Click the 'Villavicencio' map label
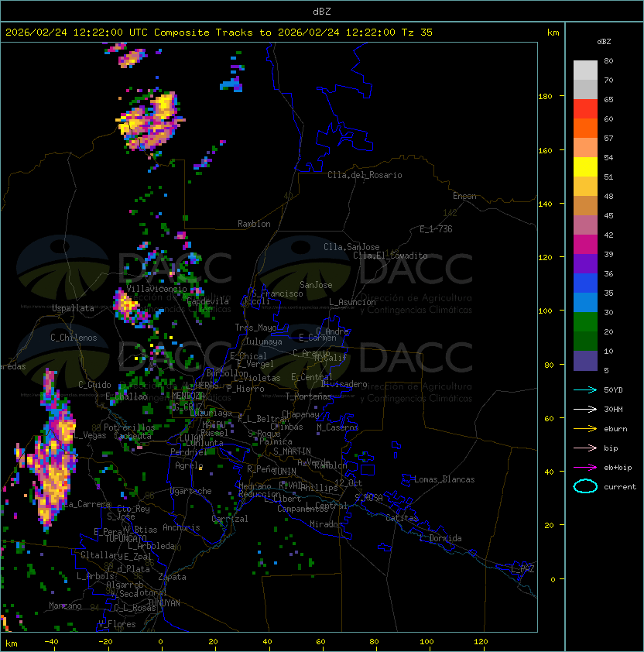Image resolution: width=644 pixels, height=652 pixels. pos(156,289)
